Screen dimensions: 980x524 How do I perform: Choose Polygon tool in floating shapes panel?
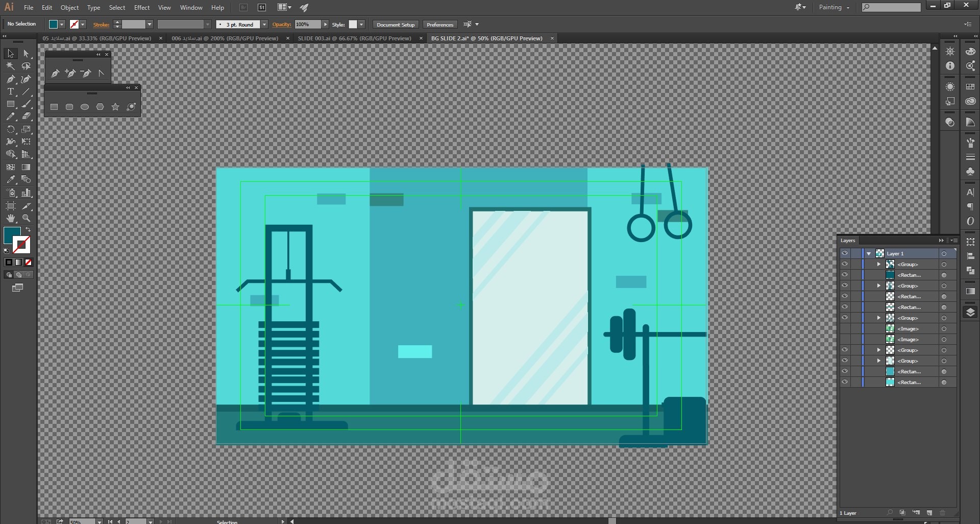pyautogui.click(x=100, y=107)
